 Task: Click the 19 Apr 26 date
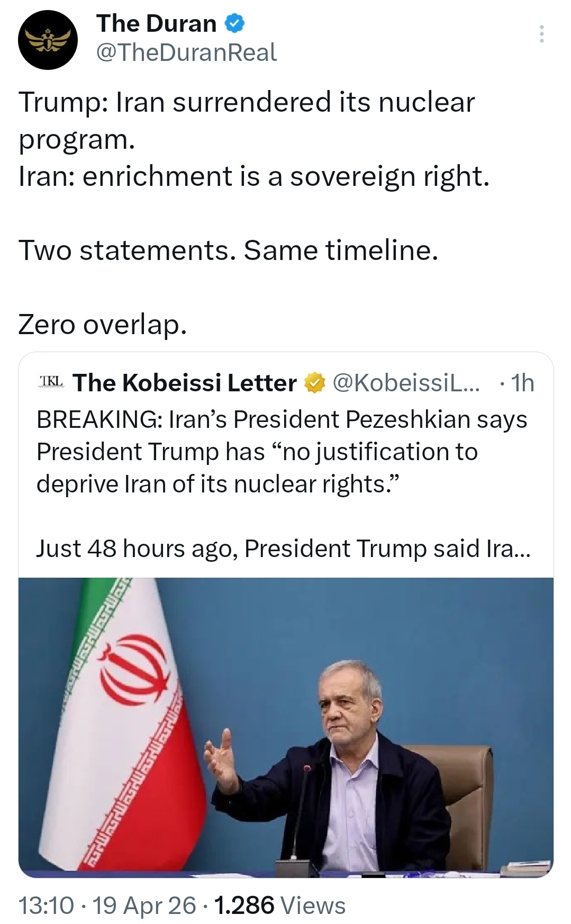point(144,905)
